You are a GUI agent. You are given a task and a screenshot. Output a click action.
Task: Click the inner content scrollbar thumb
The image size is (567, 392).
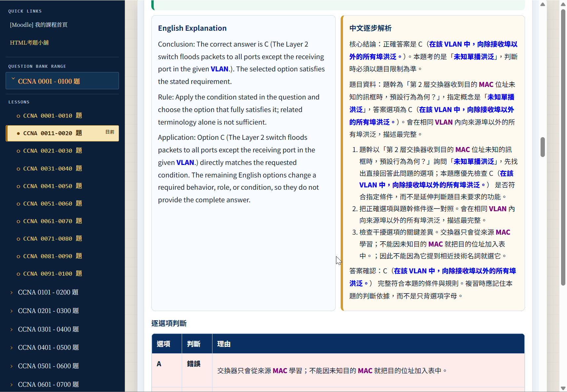pyautogui.click(x=543, y=147)
